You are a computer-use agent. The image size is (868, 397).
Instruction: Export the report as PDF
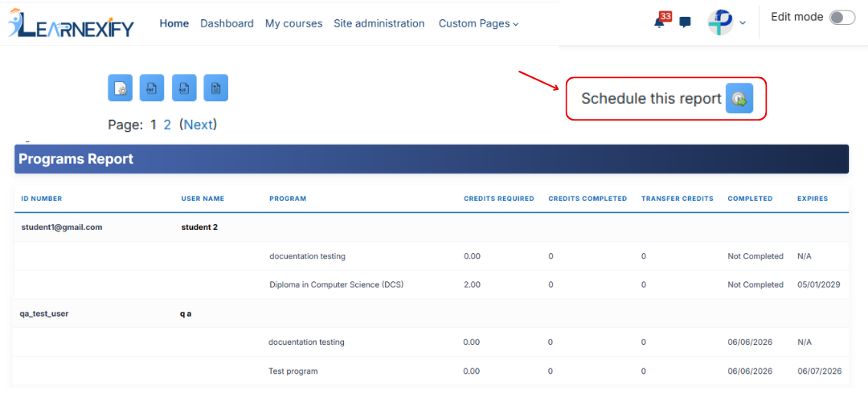[152, 88]
